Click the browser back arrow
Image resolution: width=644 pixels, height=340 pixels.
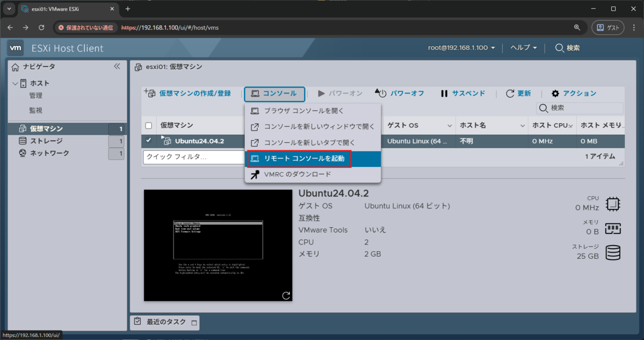coord(10,27)
